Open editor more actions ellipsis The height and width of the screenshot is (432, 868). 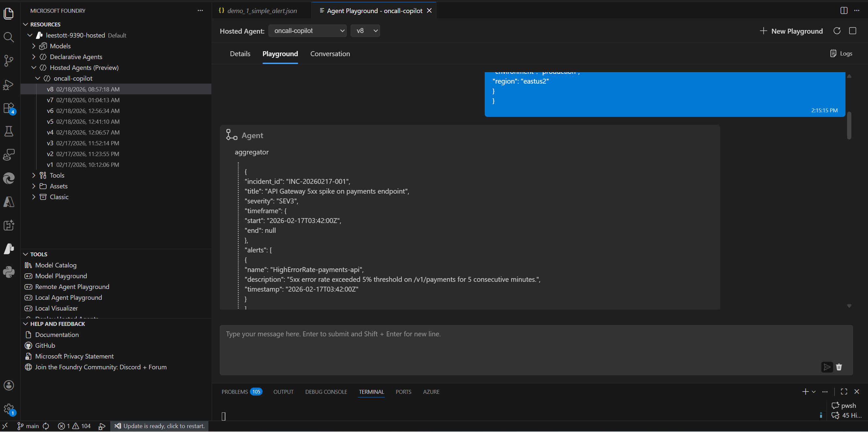click(x=857, y=10)
